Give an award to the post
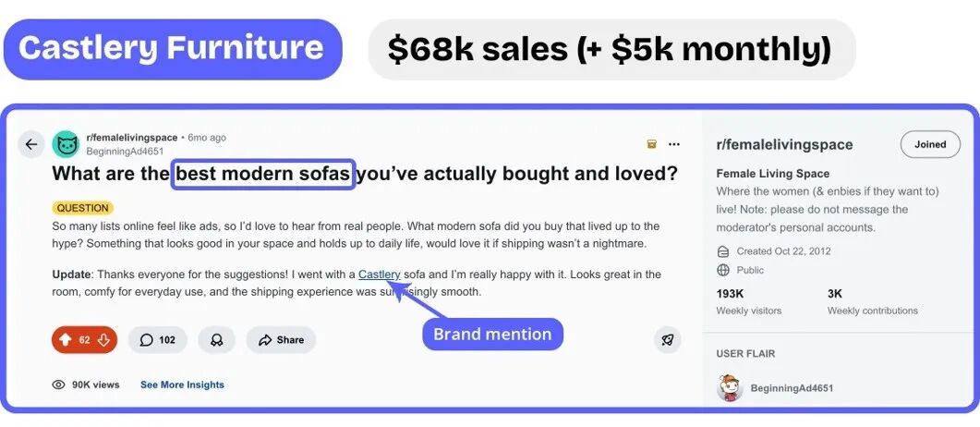Screen dimensions: 980x427 217,340
